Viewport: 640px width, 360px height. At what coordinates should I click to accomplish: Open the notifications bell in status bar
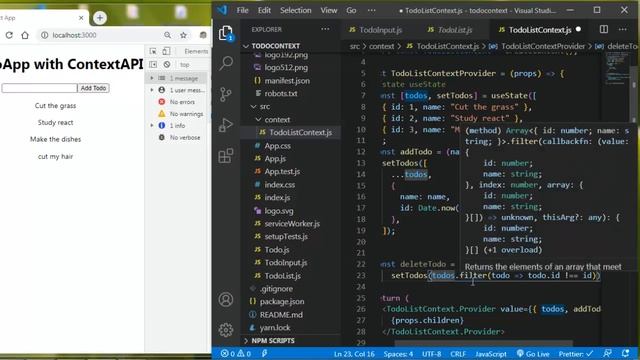click(x=625, y=353)
